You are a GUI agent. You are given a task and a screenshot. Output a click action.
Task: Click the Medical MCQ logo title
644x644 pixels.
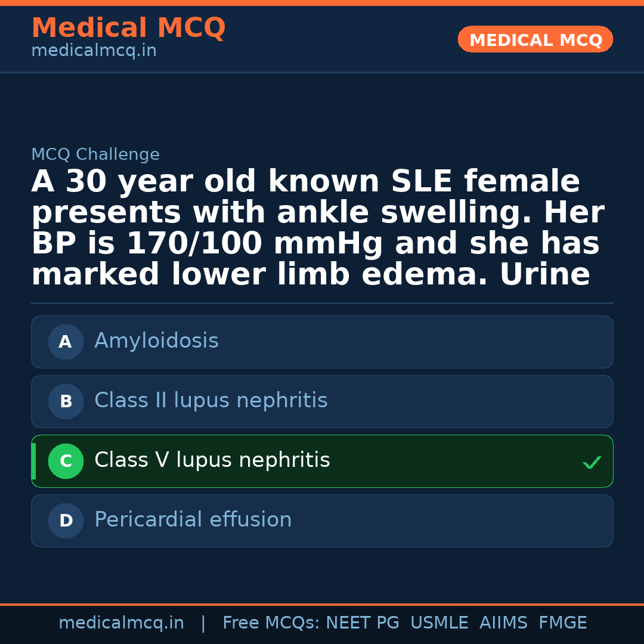128,28
